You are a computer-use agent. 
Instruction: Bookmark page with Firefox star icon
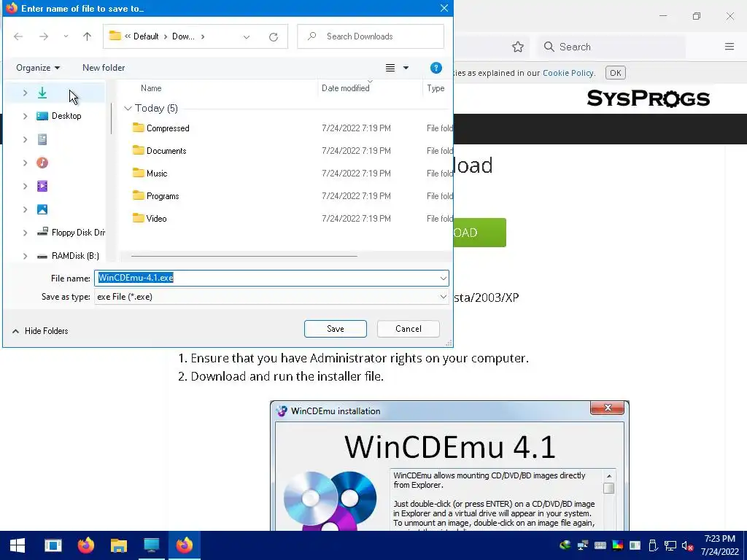518,47
